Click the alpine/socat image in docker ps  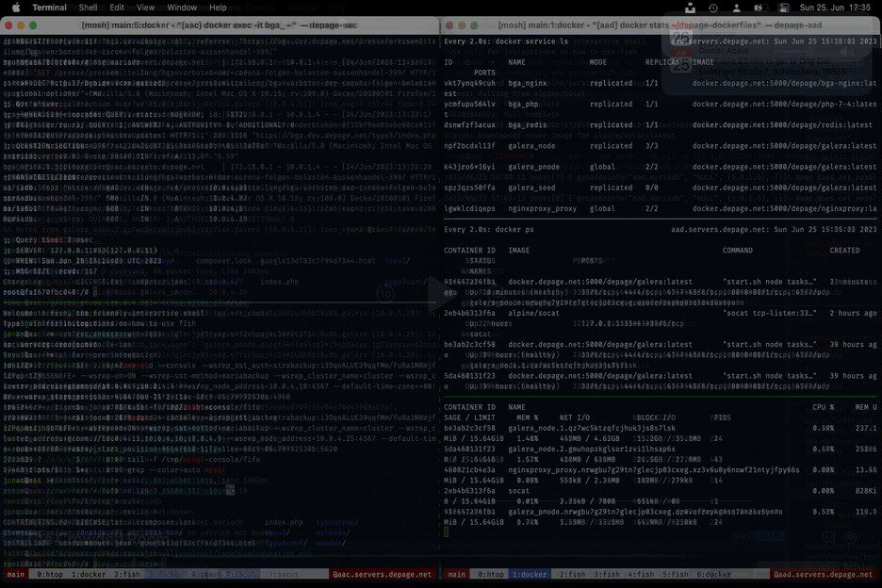click(533, 314)
